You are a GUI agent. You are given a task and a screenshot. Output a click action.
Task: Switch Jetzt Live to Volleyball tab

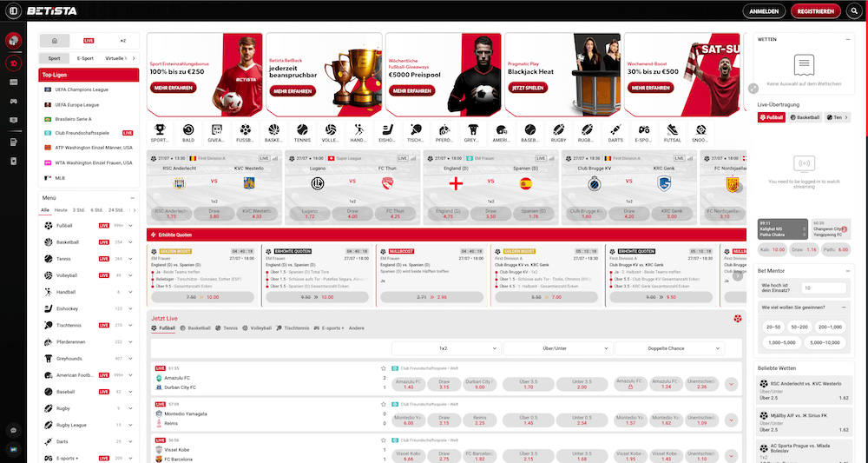257,327
